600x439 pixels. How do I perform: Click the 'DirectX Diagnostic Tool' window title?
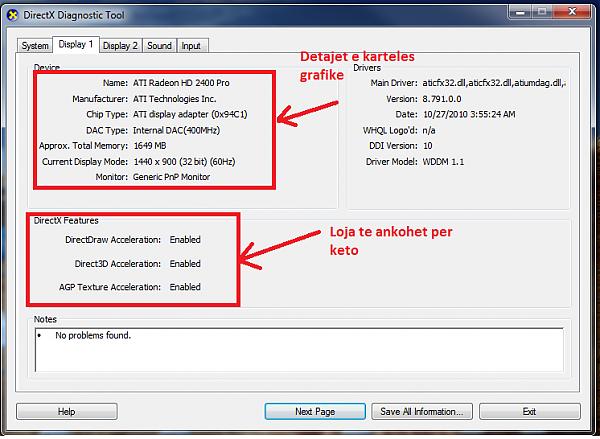pos(74,15)
